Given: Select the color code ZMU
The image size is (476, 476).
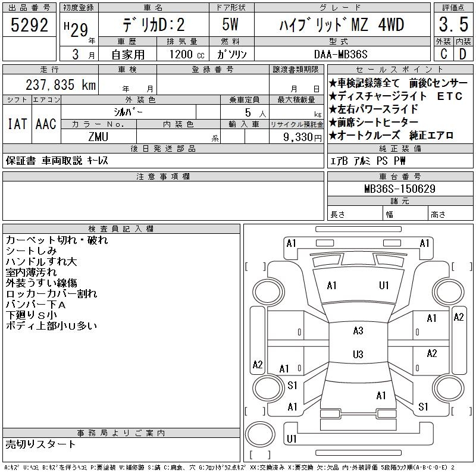Looking at the screenshot, I should (99, 136).
